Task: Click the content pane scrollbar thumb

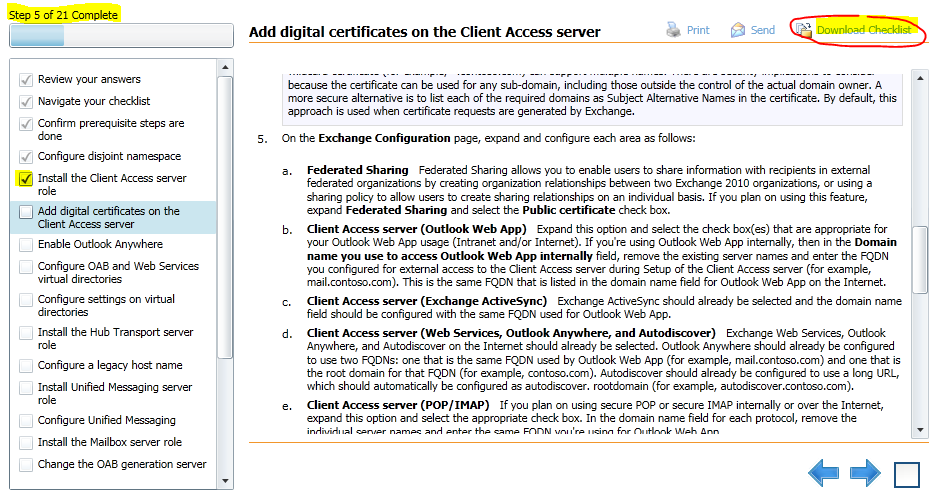Action: point(920,260)
